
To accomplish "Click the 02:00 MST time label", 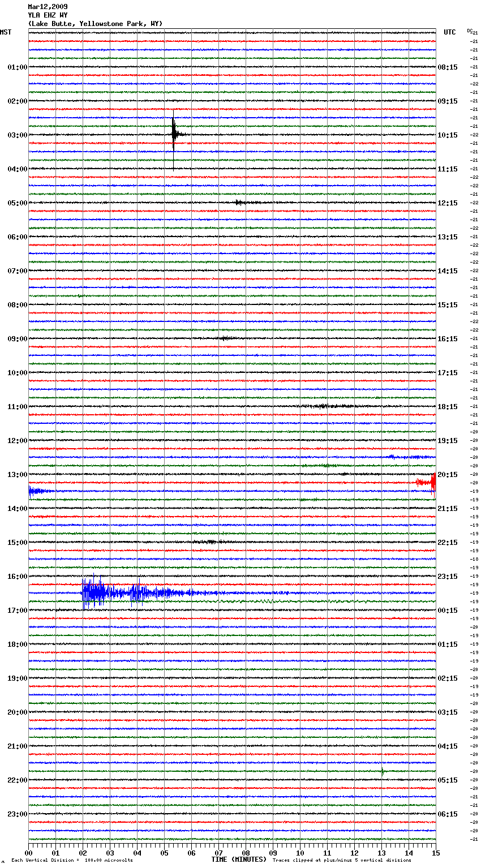I will pyautogui.click(x=17, y=101).
